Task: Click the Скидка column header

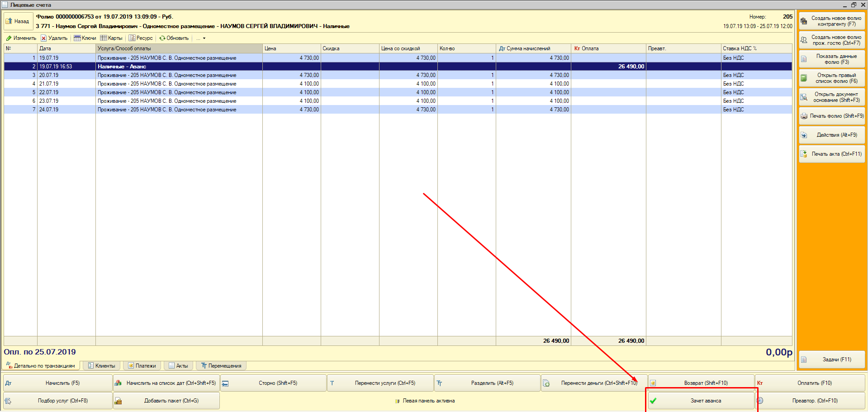Action: tap(350, 48)
